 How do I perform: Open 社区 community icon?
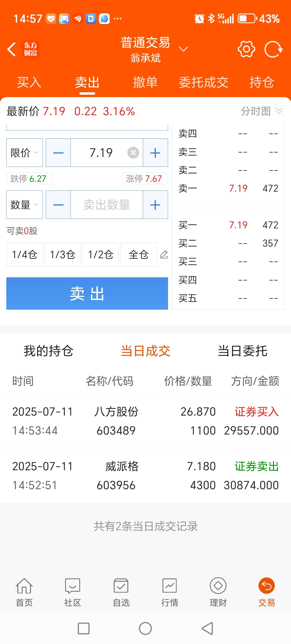[x=73, y=592]
